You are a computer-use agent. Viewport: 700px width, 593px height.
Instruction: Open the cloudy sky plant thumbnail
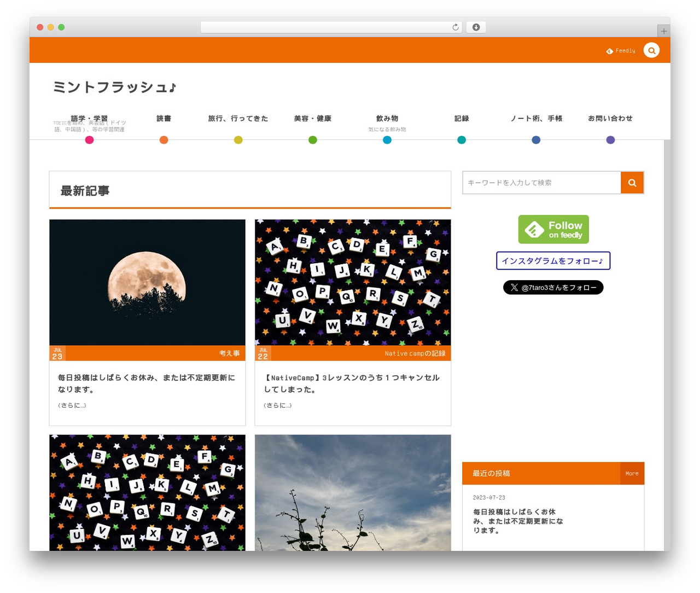(x=353, y=493)
